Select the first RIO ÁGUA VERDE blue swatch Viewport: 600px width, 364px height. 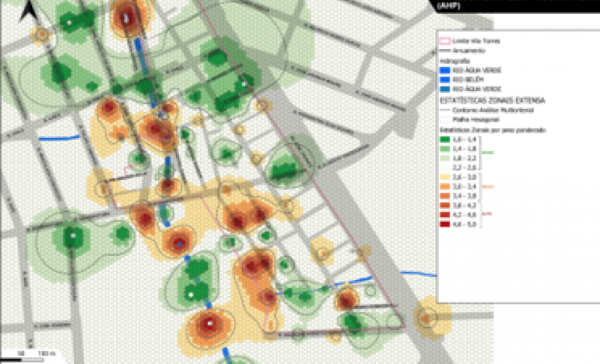(x=444, y=70)
